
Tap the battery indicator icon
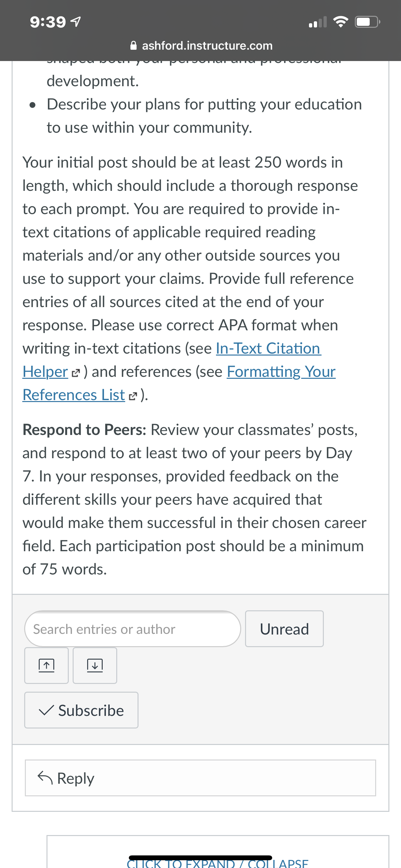(x=368, y=22)
